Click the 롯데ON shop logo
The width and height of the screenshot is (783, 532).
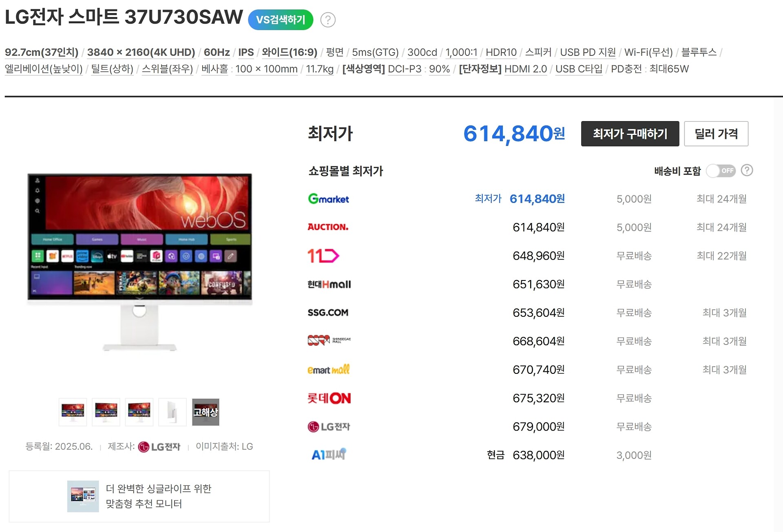click(329, 398)
